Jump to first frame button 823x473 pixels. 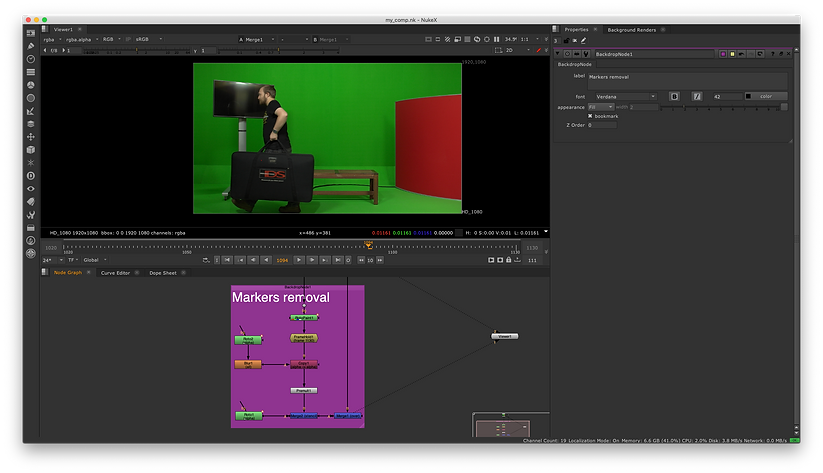[227, 260]
